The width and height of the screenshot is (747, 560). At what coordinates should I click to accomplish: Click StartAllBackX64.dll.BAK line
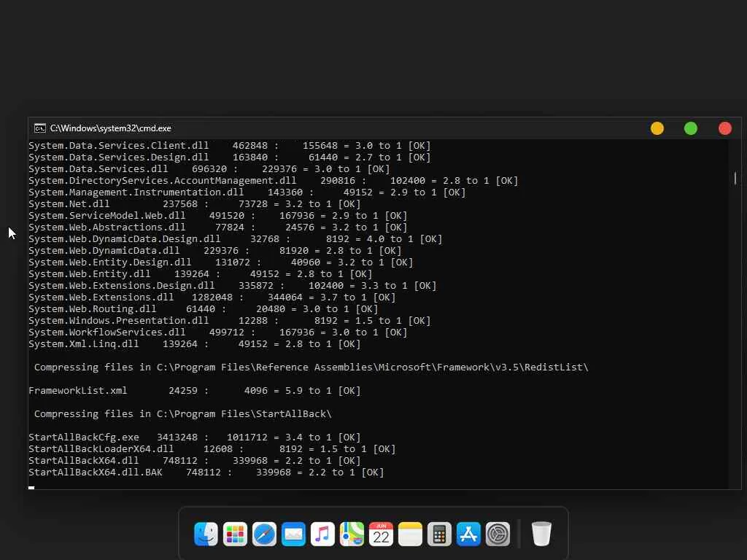[x=206, y=472]
